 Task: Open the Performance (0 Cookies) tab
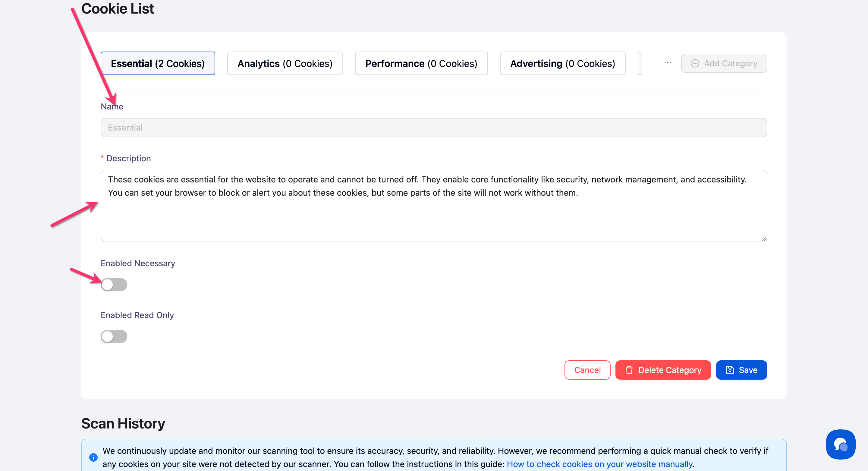tap(421, 63)
